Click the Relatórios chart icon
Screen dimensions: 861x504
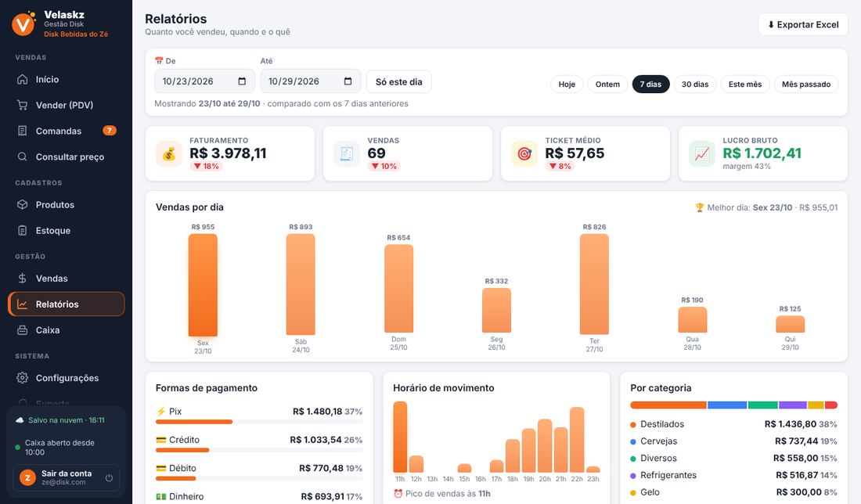click(x=23, y=304)
